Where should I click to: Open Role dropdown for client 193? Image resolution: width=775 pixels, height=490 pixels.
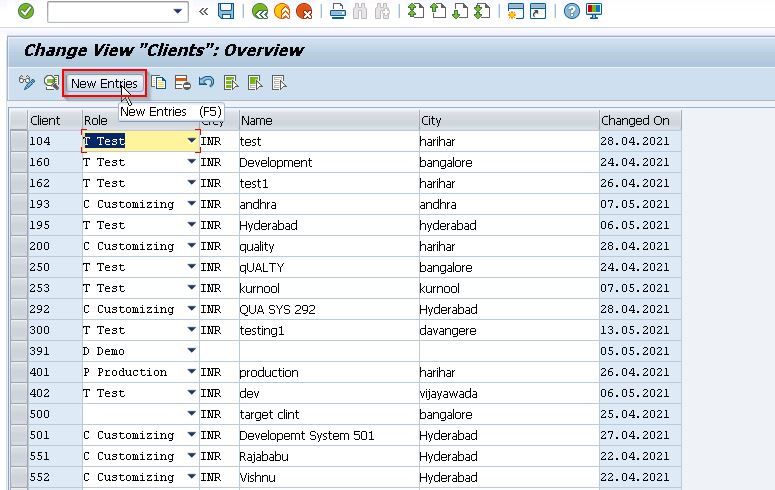pos(192,204)
